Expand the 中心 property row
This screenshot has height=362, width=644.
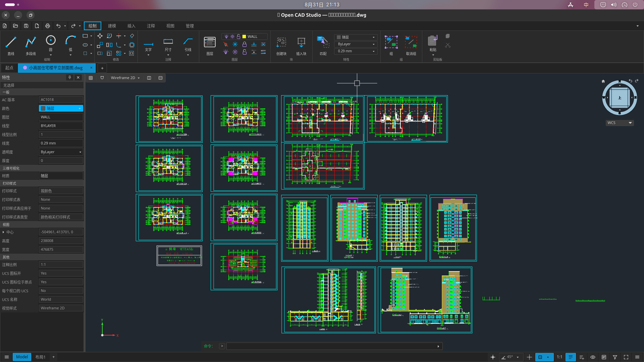(x=3, y=232)
